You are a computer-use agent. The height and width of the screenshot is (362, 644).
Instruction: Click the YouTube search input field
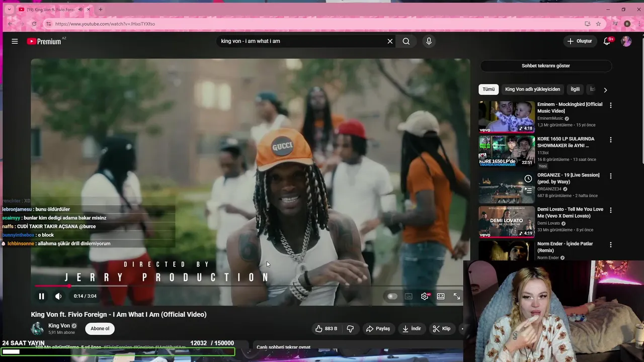302,41
